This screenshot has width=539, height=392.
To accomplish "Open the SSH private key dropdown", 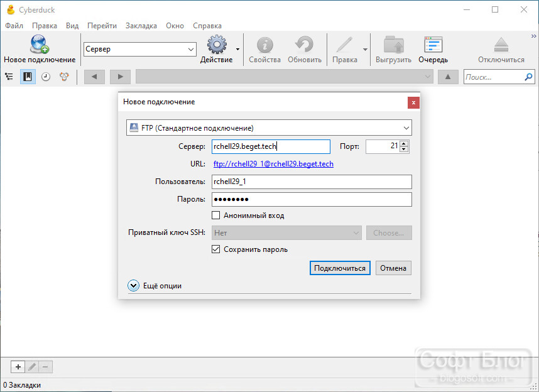I will (286, 233).
